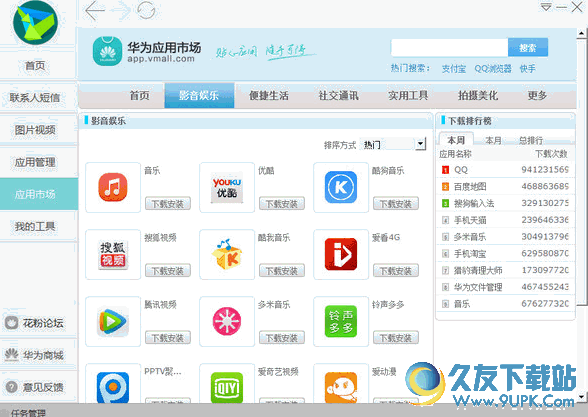588x417 pixels.
Task: Click 下载安装 for 铃声多多
Action: click(x=396, y=338)
